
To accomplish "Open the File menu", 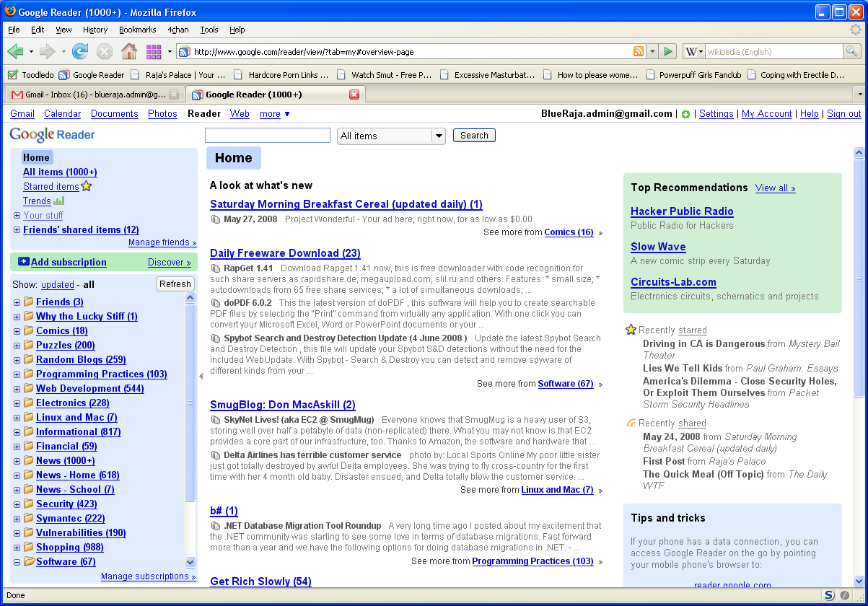I will [14, 30].
